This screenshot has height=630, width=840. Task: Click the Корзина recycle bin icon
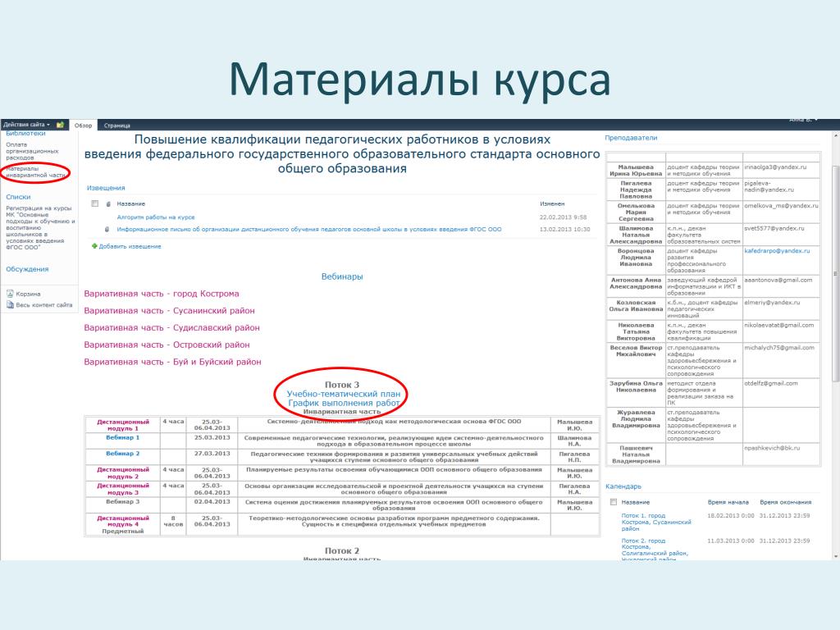coord(10,294)
